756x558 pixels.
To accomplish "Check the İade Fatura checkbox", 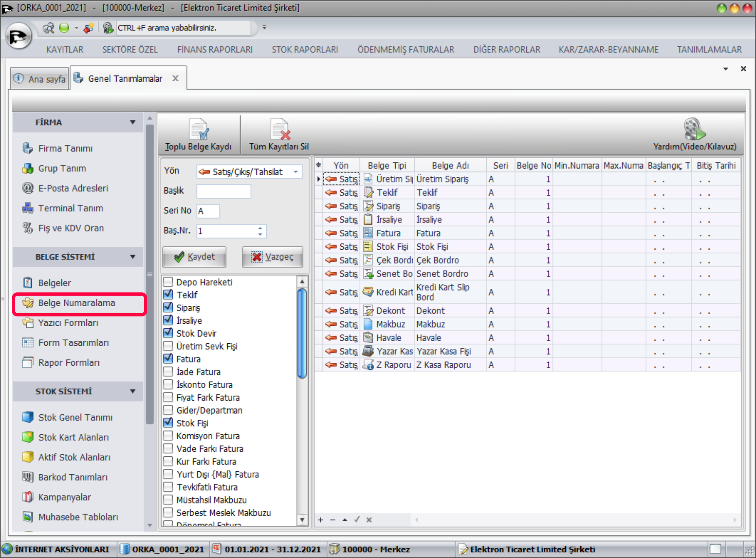I will (168, 372).
